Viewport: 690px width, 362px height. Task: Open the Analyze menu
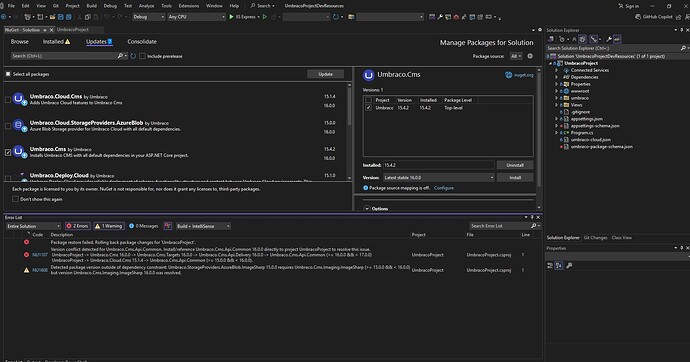(x=146, y=6)
